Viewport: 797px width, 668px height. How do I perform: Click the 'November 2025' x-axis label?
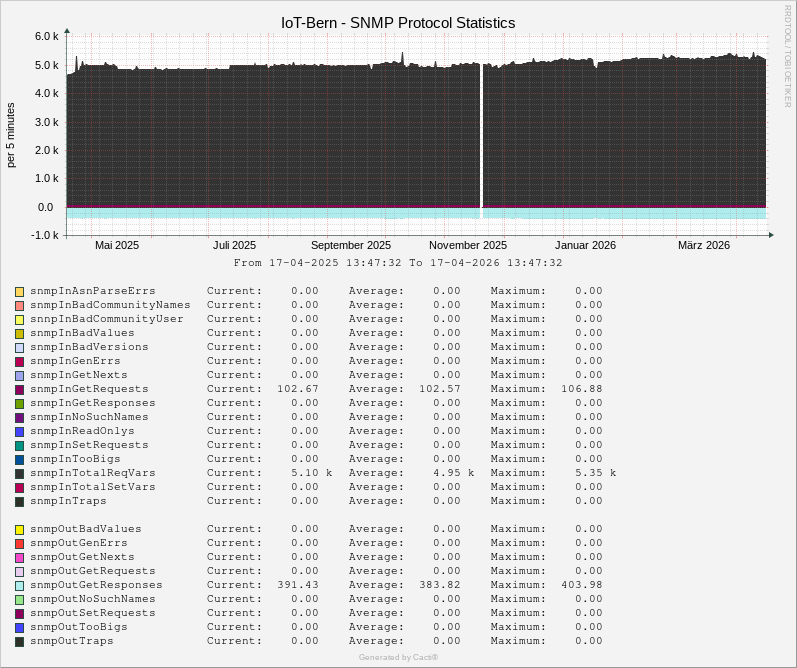467,245
